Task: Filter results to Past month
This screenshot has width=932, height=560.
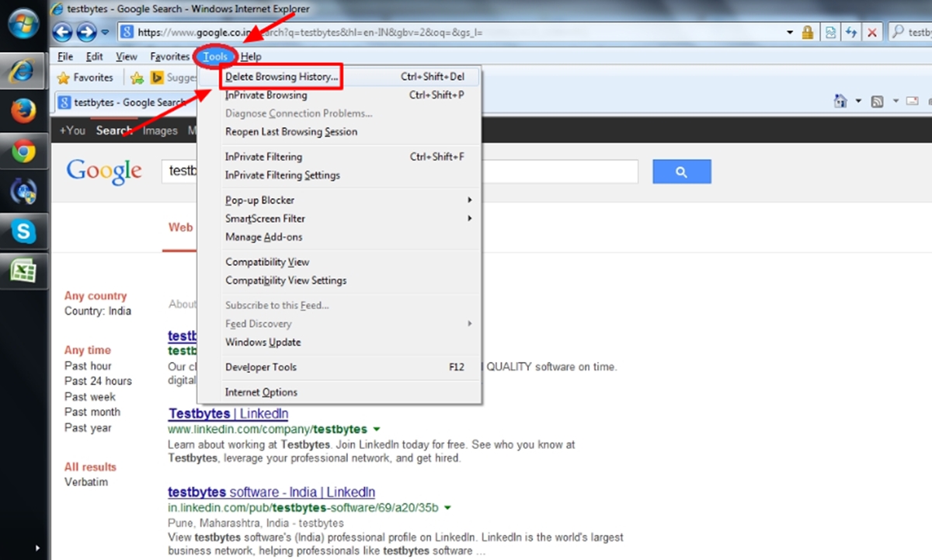Action: click(92, 412)
